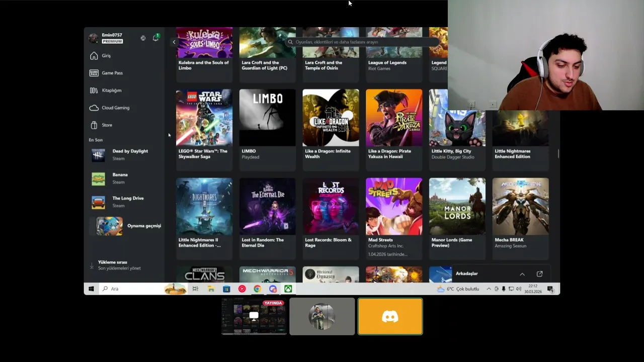The image size is (644, 362).
Task: Go back using the left arrow button
Action: 174,42
